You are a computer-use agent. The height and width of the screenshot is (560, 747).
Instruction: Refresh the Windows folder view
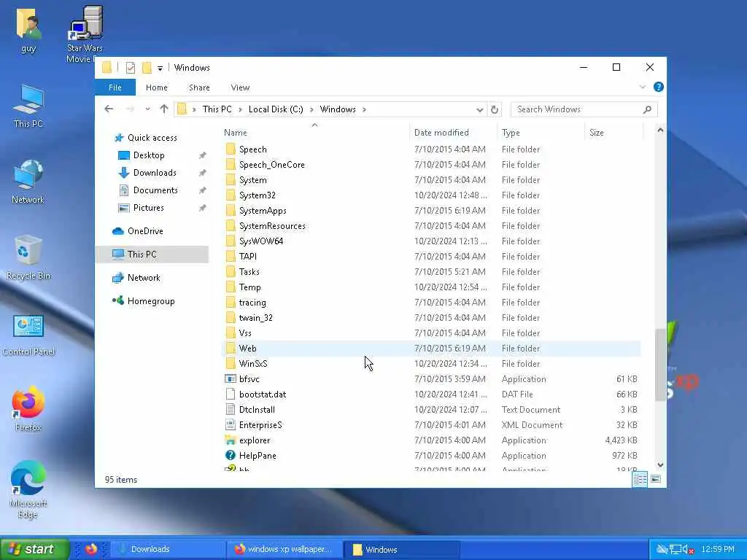point(495,109)
